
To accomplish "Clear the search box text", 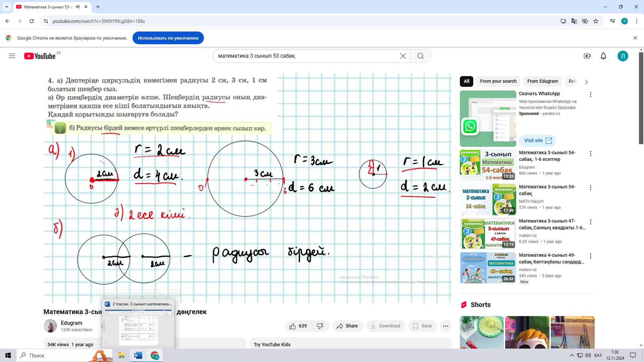I will pyautogui.click(x=403, y=56).
